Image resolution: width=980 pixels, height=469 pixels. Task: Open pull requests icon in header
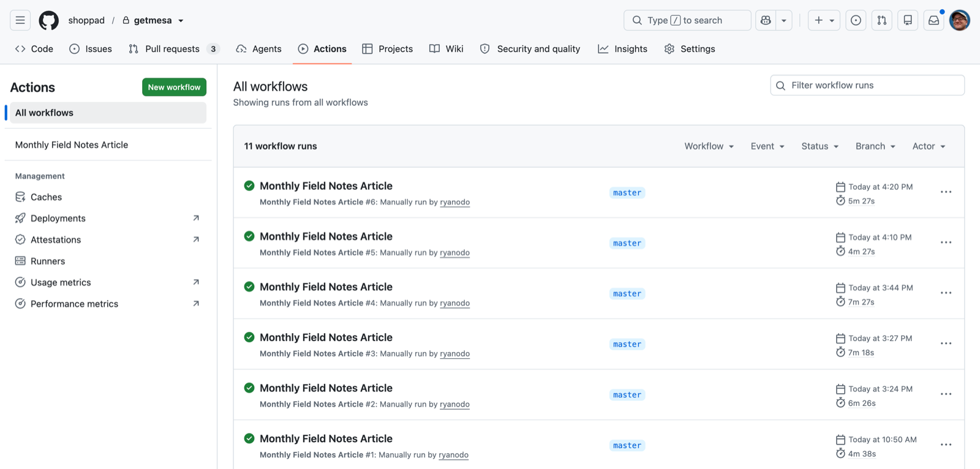(881, 20)
